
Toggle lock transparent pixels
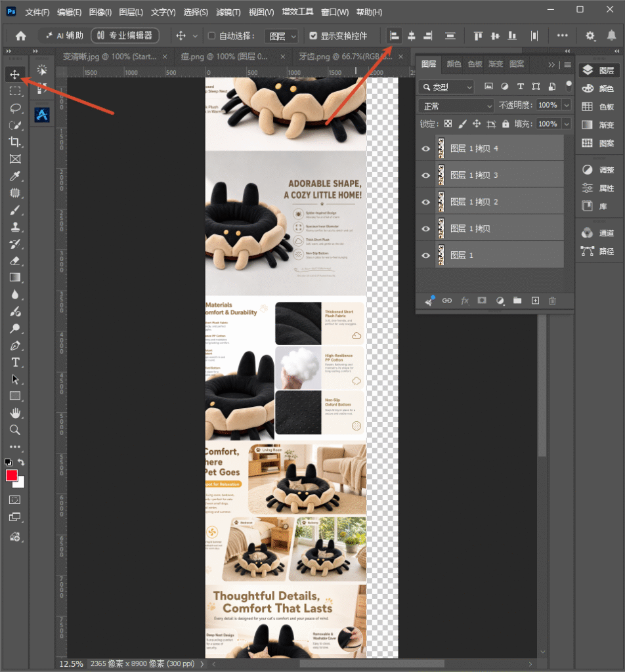click(448, 124)
